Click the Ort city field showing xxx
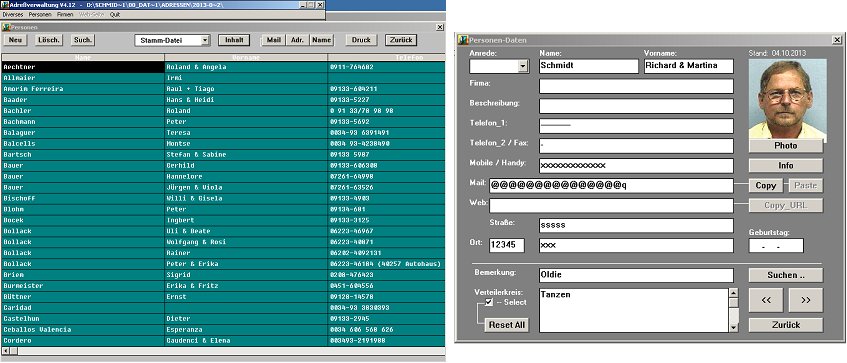847x363 pixels. [x=636, y=245]
